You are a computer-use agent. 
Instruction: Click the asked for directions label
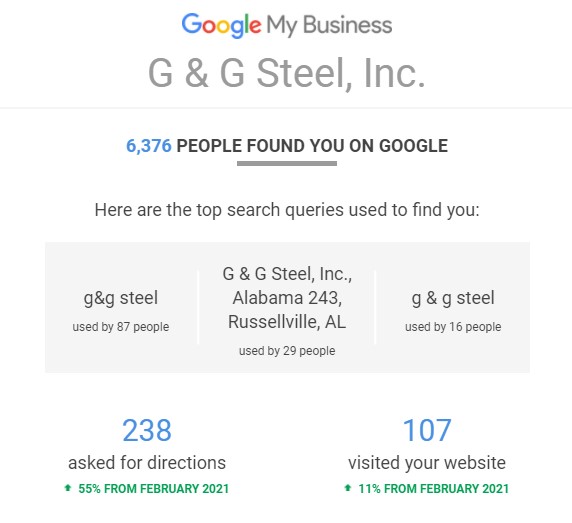coord(147,463)
